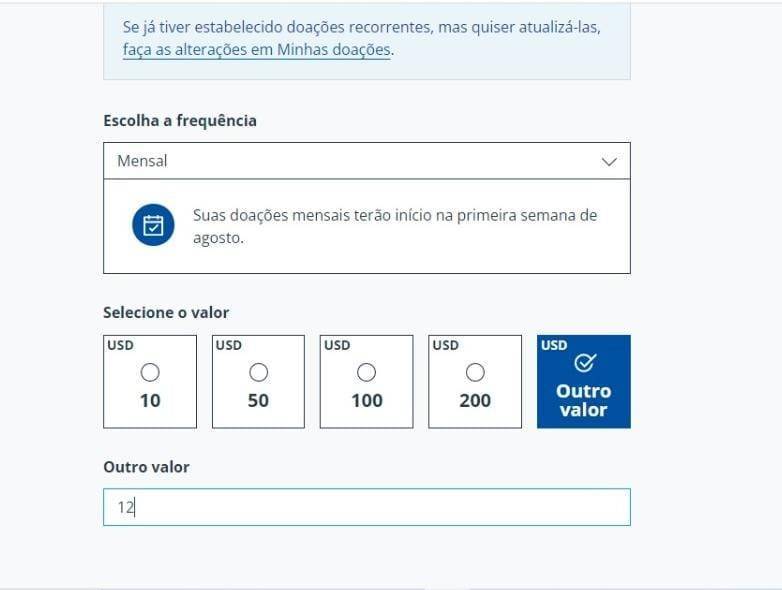Click the Selecione o valor heading
The height and width of the screenshot is (590, 782).
tap(166, 312)
